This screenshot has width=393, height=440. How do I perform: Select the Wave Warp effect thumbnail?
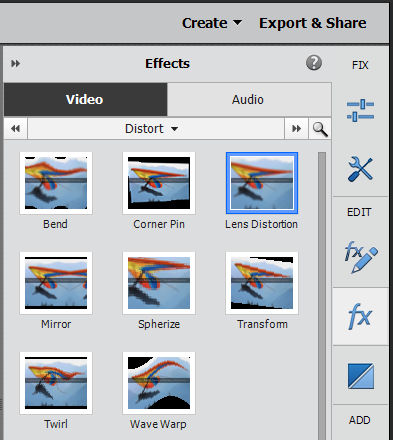click(x=159, y=383)
